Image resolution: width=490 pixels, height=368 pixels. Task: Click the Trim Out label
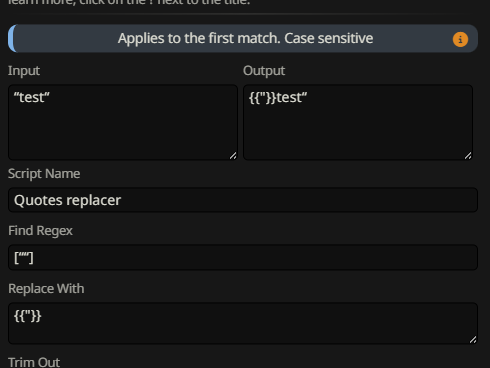pyautogui.click(x=34, y=362)
